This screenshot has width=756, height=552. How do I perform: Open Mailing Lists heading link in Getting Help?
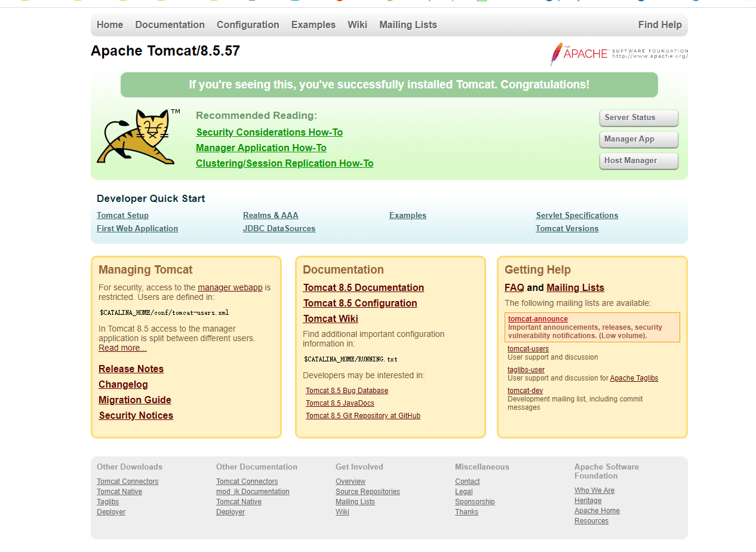tap(575, 287)
